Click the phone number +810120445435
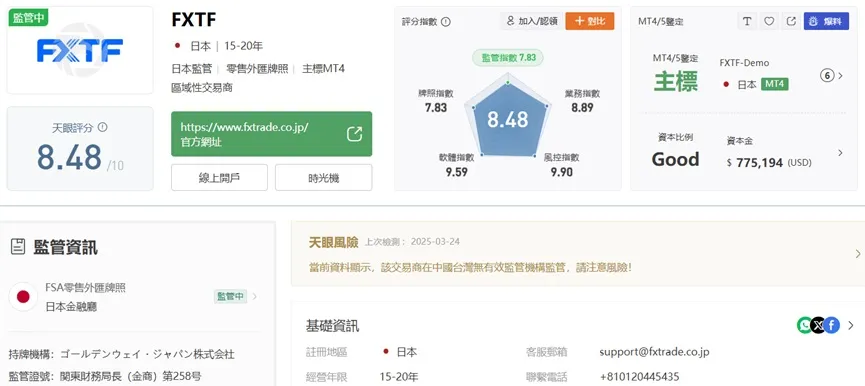 point(639,377)
